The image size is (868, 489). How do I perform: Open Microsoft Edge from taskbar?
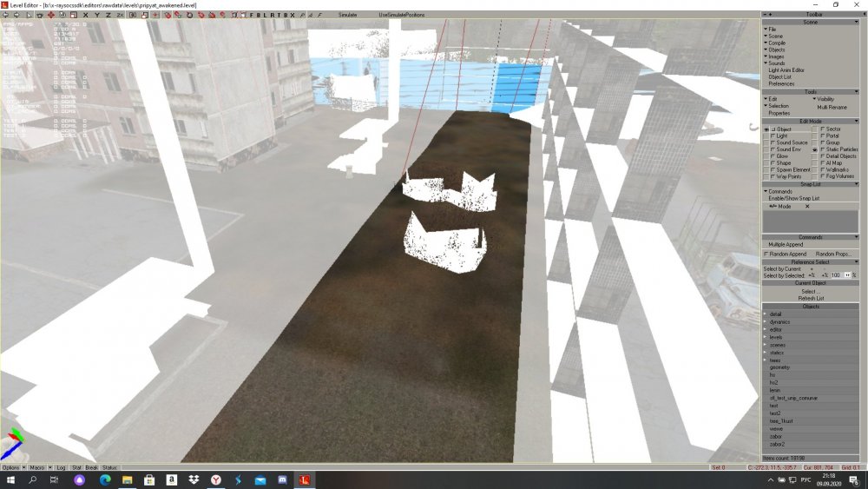pyautogui.click(x=105, y=480)
